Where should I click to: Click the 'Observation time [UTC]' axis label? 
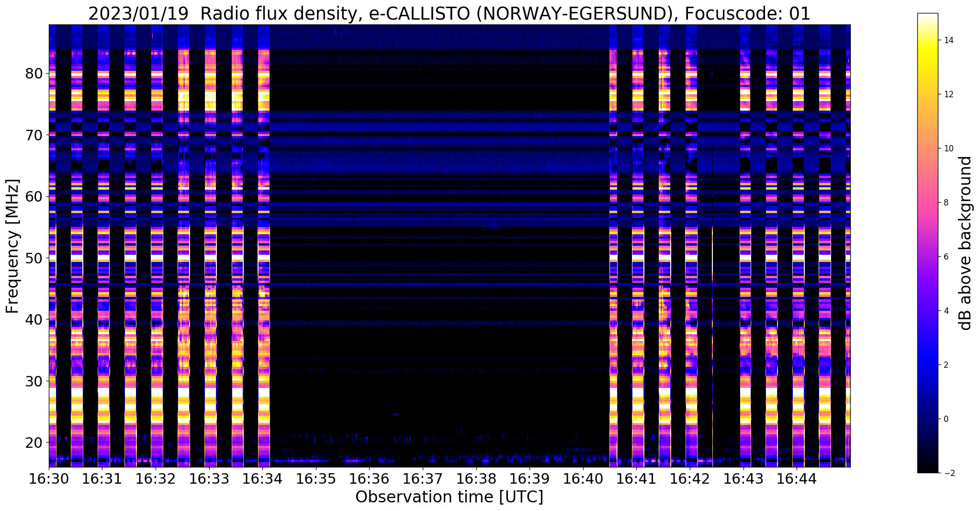[x=449, y=497]
